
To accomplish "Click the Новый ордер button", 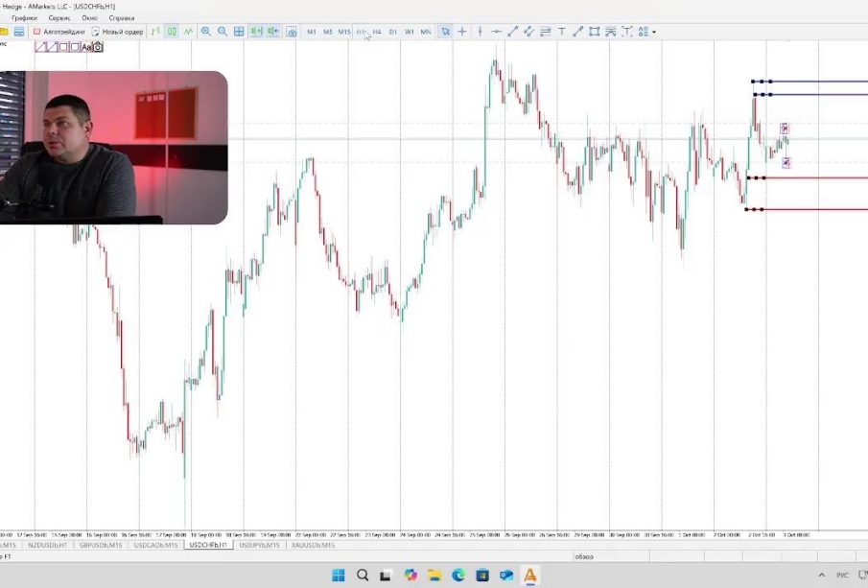I will [x=117, y=32].
